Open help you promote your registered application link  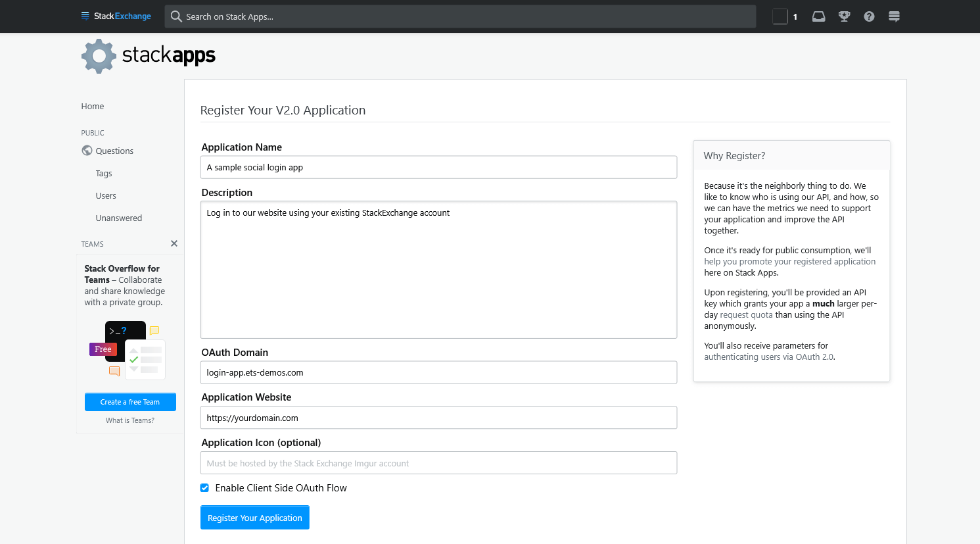tap(790, 262)
